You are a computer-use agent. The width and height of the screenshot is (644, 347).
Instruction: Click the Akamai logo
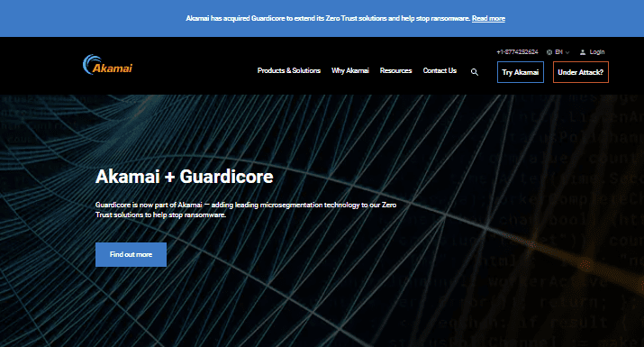click(x=107, y=65)
